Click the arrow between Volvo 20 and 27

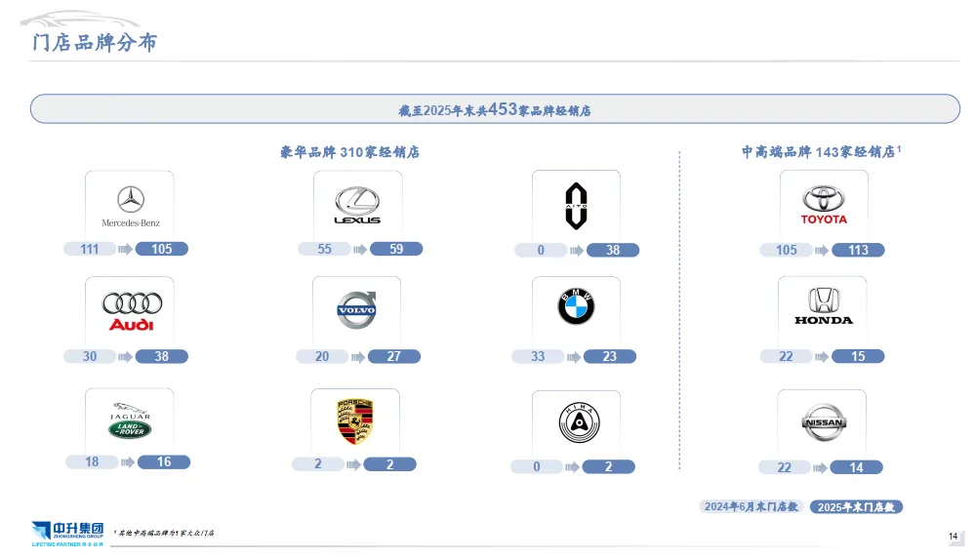pyautogui.click(x=358, y=357)
